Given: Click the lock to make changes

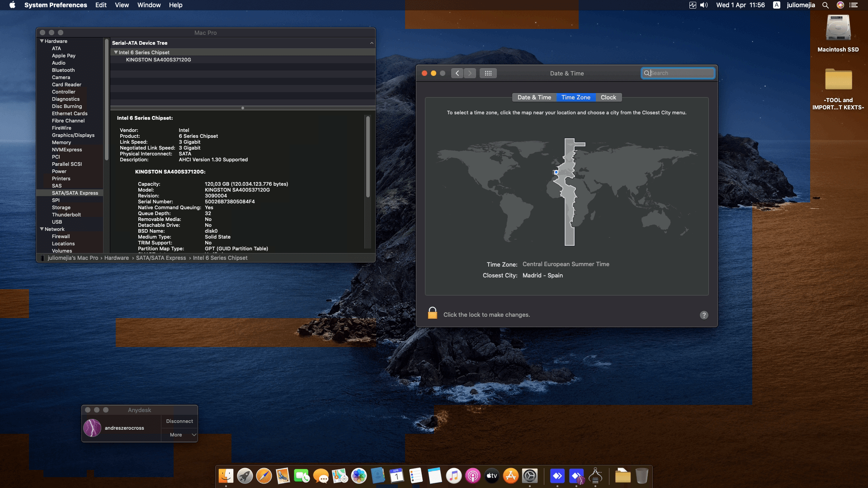Looking at the screenshot, I should 433,312.
